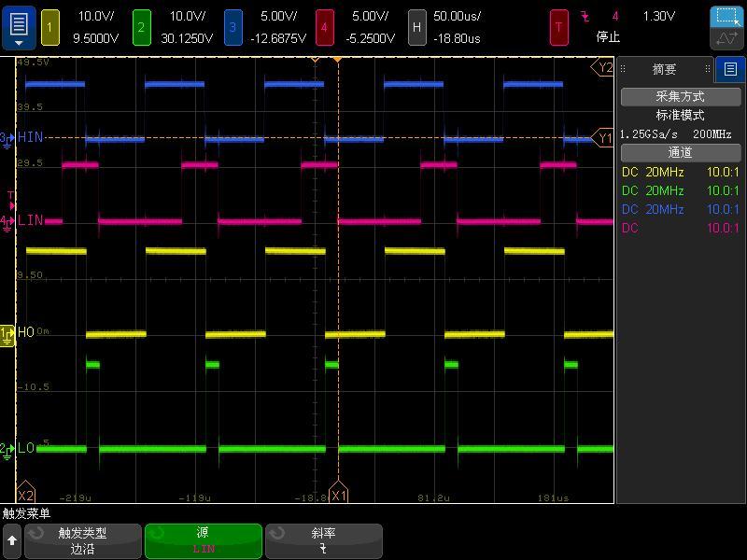Click channel 3 offset -12.6875V value
This screenshot has width=747, height=560.
278,38
